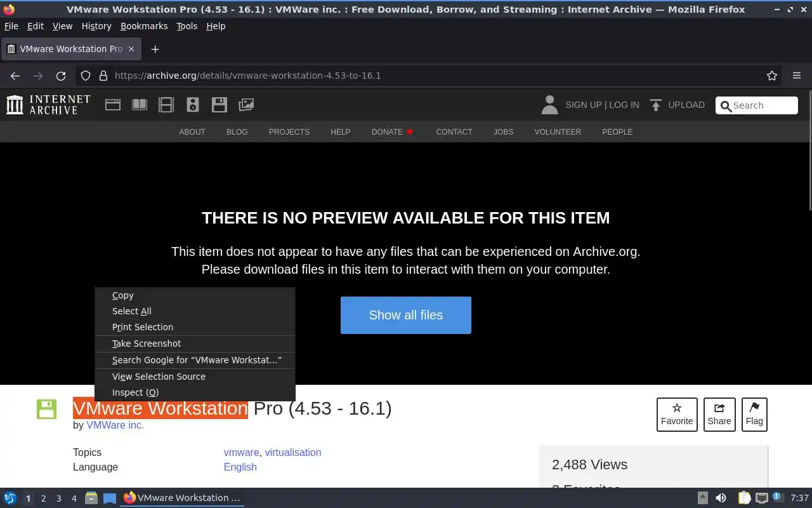Click the Favorite button
This screenshot has width=812, height=508.
677,414
